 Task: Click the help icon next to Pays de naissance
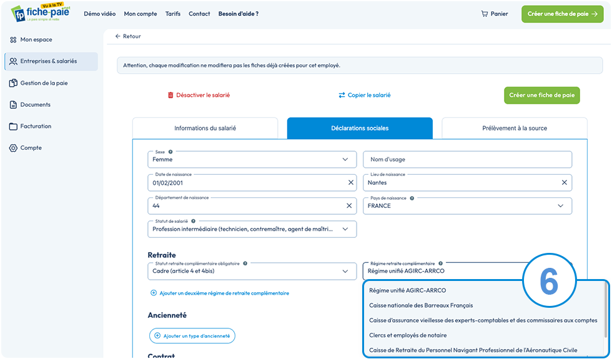click(412, 198)
